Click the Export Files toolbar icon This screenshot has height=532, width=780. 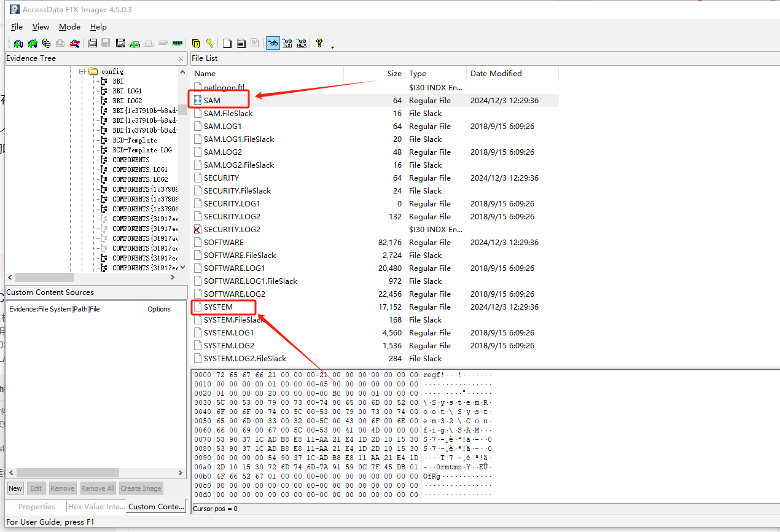pos(227,43)
